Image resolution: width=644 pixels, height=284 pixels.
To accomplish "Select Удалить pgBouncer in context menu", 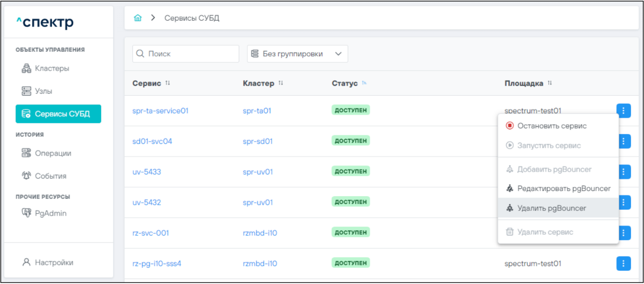I will pos(552,208).
